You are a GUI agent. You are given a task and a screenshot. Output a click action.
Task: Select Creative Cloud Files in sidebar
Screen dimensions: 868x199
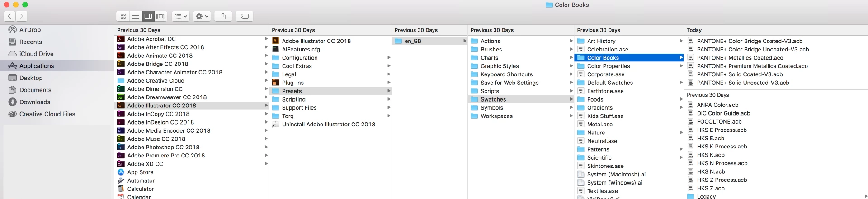[x=47, y=114]
